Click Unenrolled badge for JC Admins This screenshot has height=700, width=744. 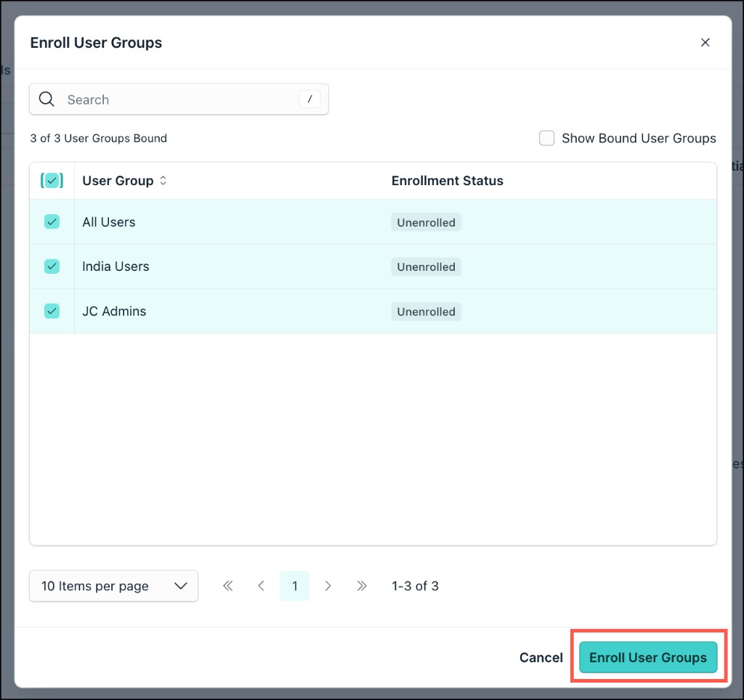[x=426, y=312]
